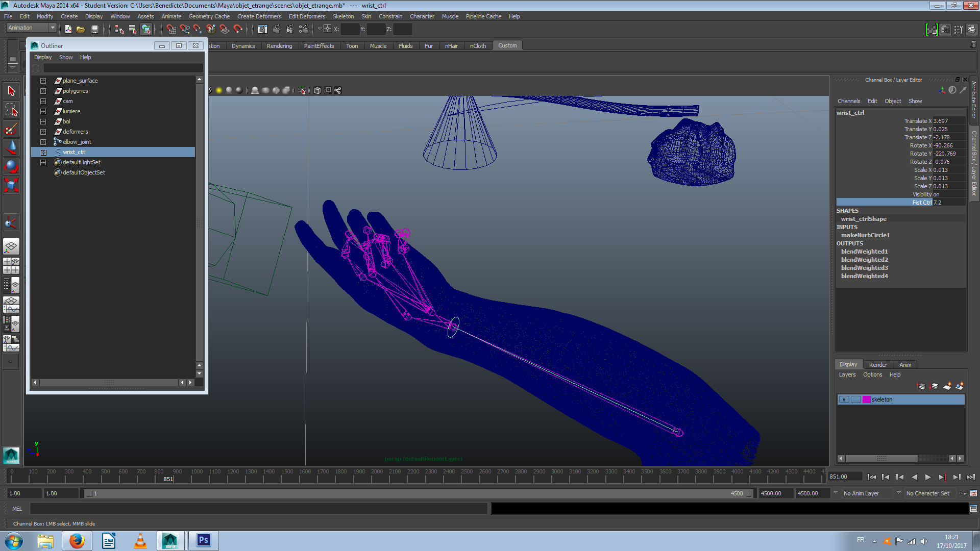Click the skeleton layer color swatch
Image resolution: width=980 pixels, height=551 pixels.
(x=866, y=399)
